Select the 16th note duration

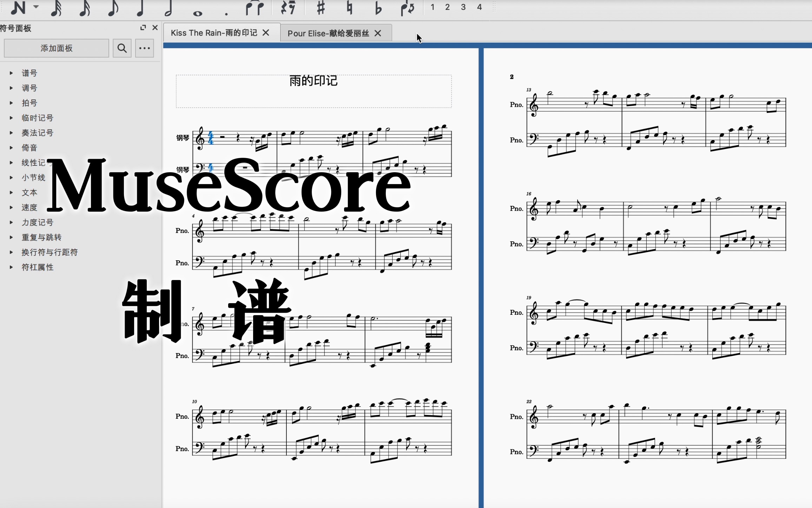click(x=84, y=8)
